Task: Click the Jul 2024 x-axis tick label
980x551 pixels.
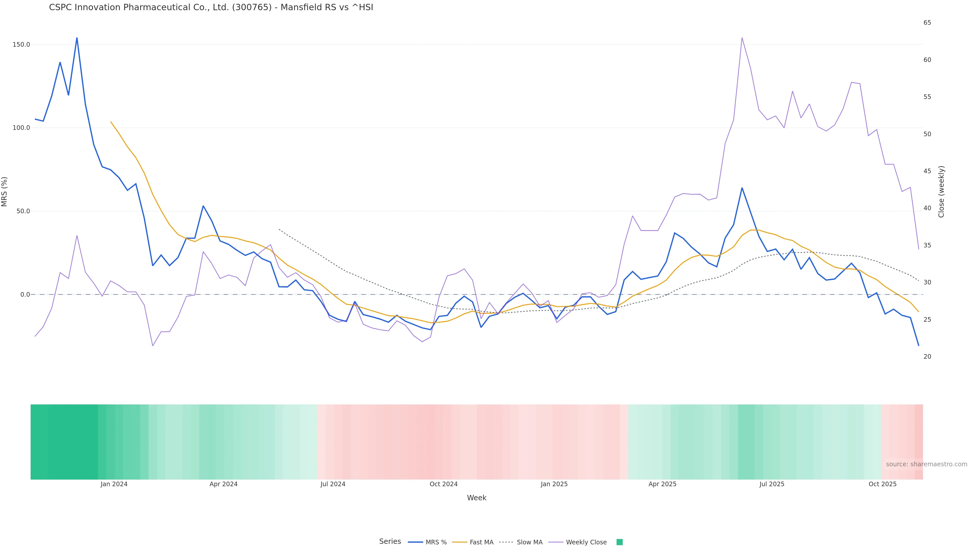Action: [333, 484]
